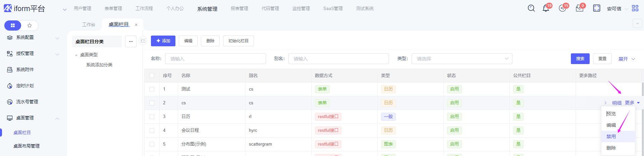
Task: Click the blue 添加 button
Action: point(163,41)
